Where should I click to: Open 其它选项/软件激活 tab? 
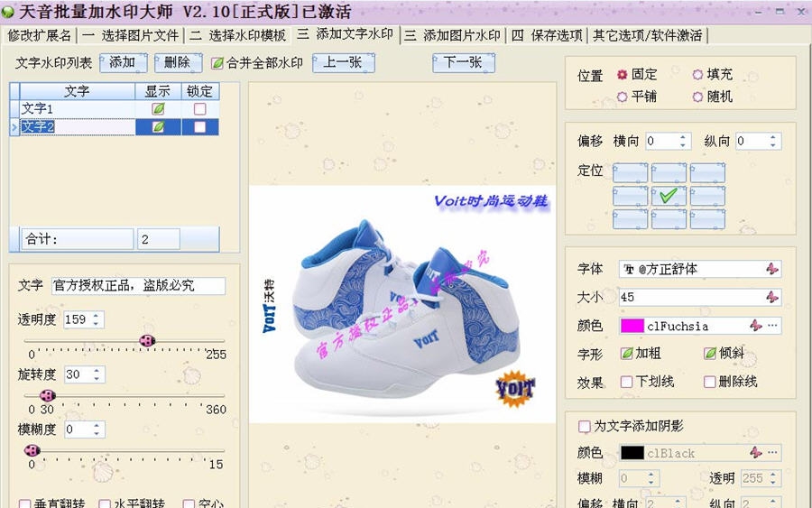click(x=647, y=35)
